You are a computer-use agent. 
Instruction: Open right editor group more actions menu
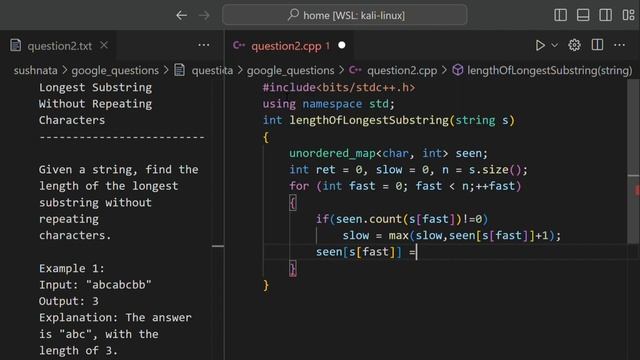click(x=620, y=45)
